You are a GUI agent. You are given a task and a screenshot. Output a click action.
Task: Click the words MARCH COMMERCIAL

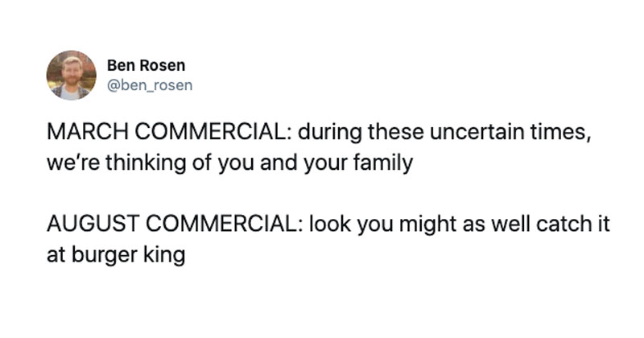170,132
